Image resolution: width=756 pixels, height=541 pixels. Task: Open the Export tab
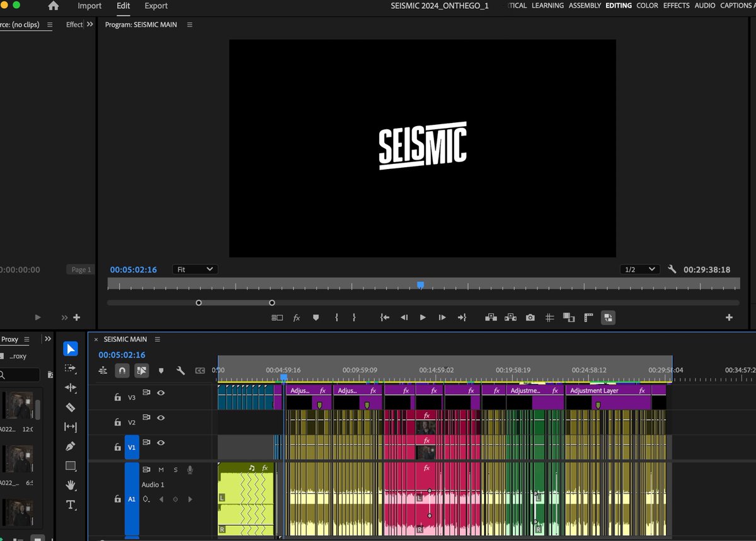click(156, 6)
